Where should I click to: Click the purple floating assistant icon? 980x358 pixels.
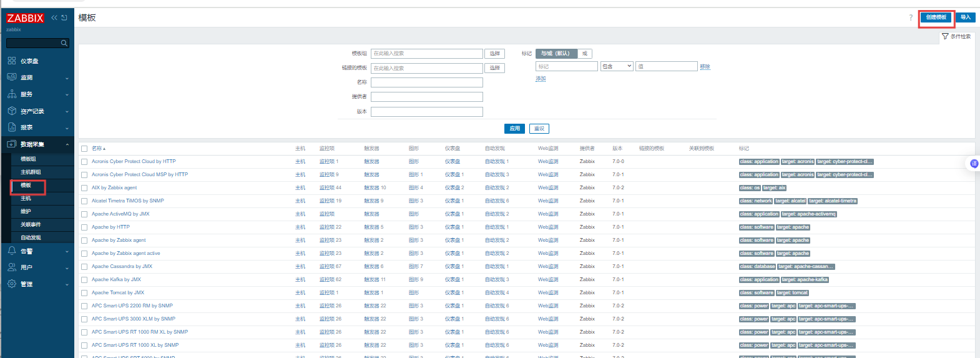pyautogui.click(x=974, y=164)
